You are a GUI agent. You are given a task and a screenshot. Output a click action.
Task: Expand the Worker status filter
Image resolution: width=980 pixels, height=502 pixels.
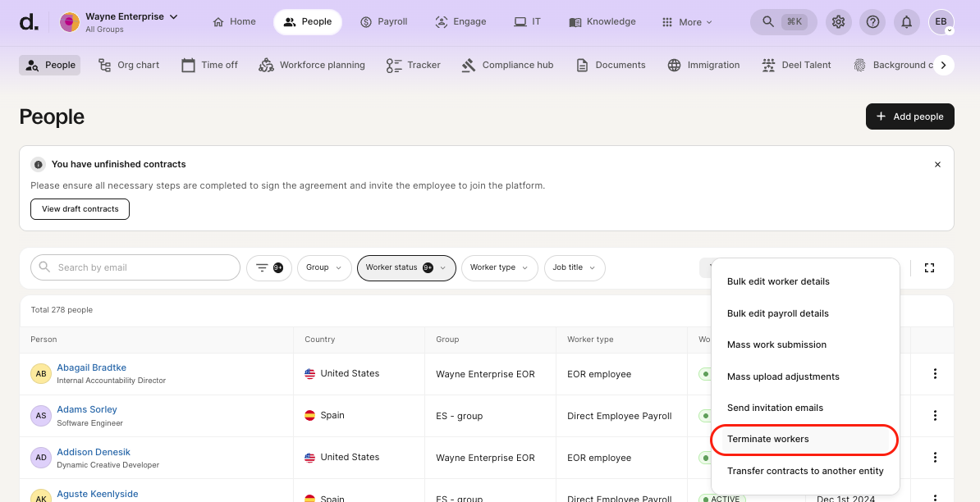[x=406, y=267]
